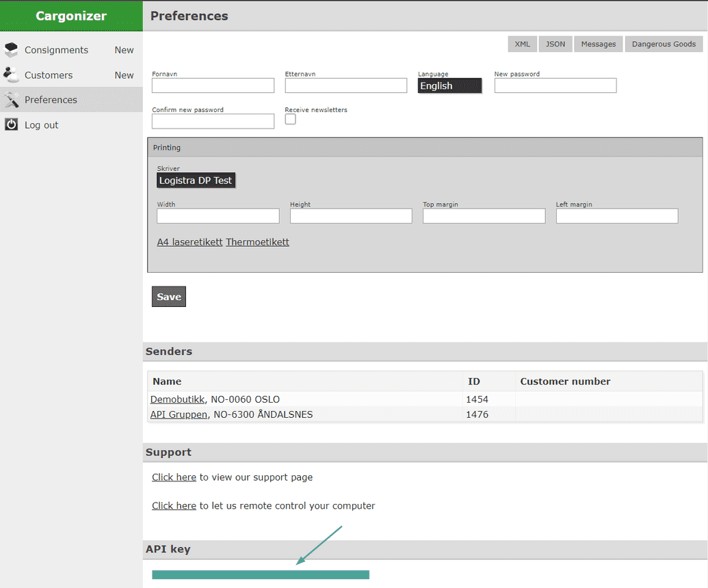Toggle the Receive newsletters checkbox
This screenshot has height=588, width=708.
pyautogui.click(x=291, y=120)
